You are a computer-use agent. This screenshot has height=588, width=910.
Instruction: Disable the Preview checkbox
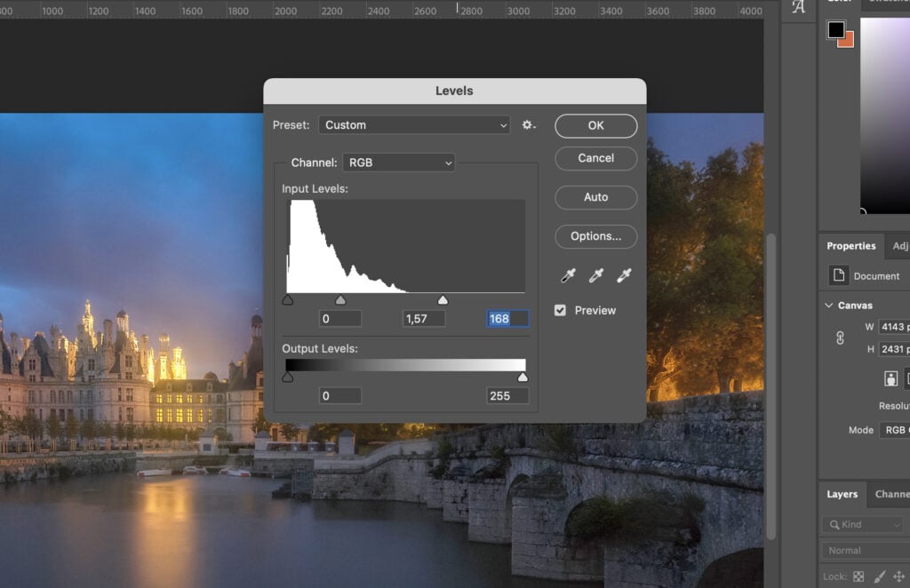coord(560,310)
